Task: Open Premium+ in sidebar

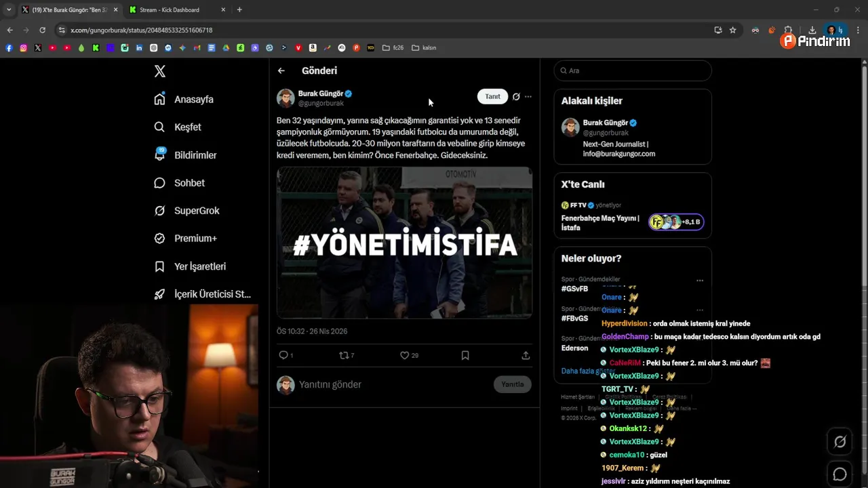Action: click(185, 239)
